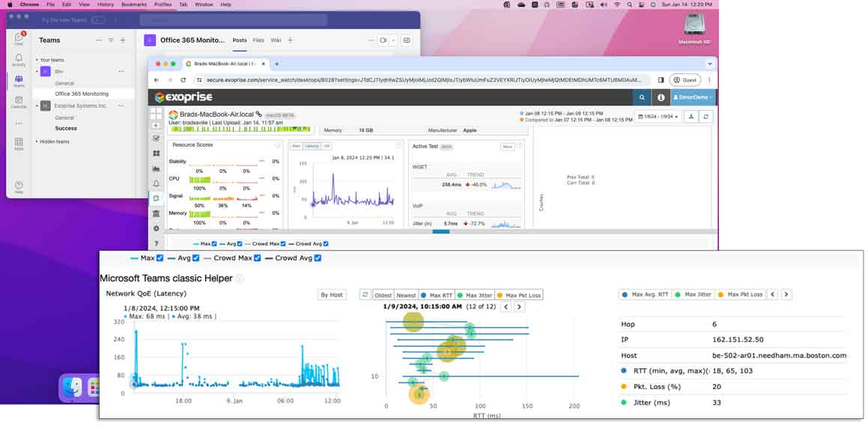The height and width of the screenshot is (428, 868).
Task: Expand the Hidden teams section
Action: [37, 141]
